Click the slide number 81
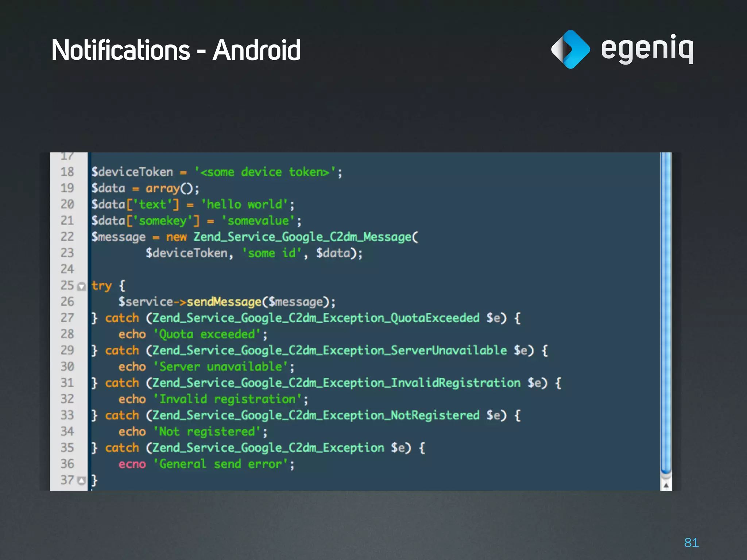Viewport: 747px width, 560px height. [x=691, y=542]
